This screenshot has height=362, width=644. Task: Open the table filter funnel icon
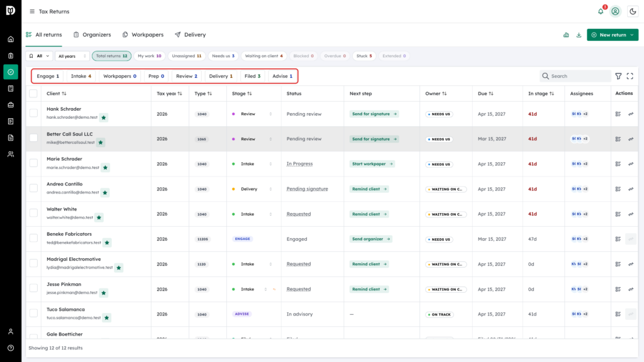pos(618,76)
